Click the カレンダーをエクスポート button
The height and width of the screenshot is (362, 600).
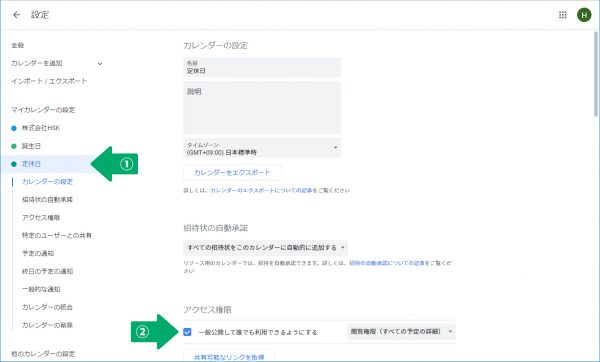tap(232, 173)
